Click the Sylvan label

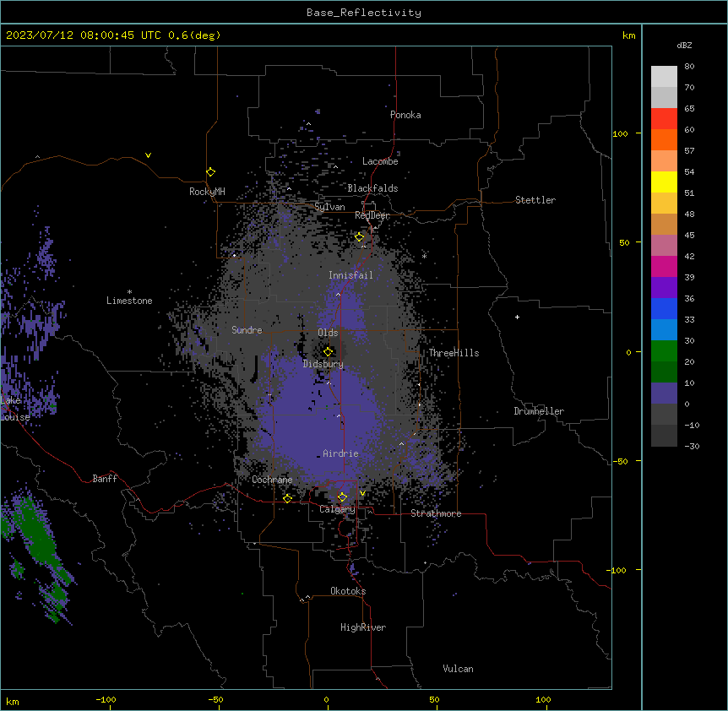click(x=329, y=207)
